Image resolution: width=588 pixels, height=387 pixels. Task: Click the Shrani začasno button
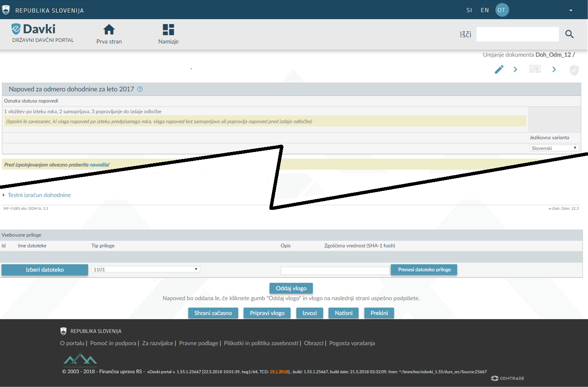pyautogui.click(x=213, y=313)
